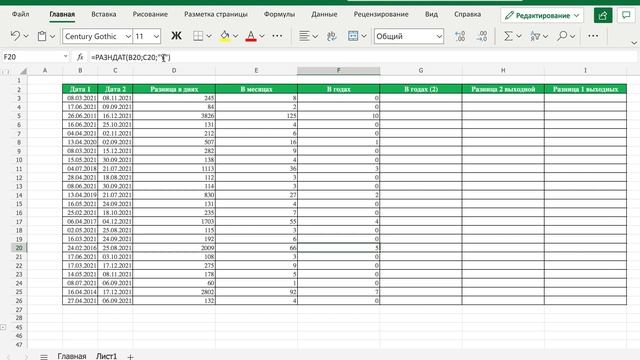This screenshot has height=360, width=640.
Task: Click the increase decimal icon
Action: tap(460, 36)
